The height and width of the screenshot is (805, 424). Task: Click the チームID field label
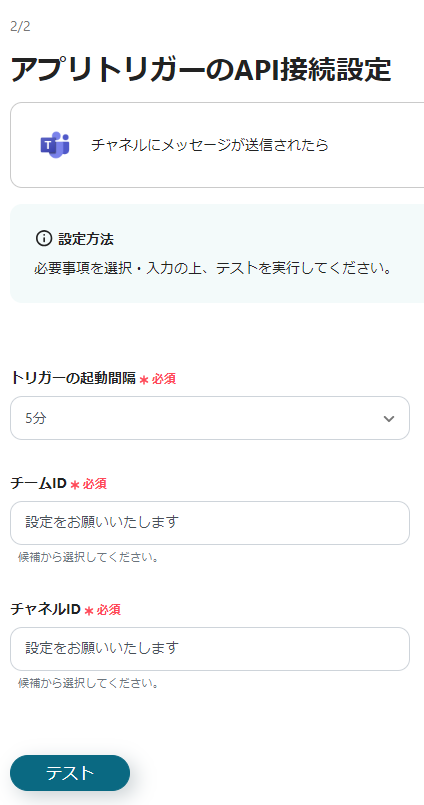(x=38, y=483)
